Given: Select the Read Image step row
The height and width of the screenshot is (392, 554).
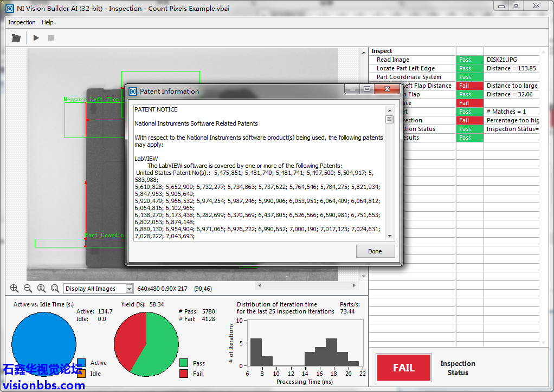Looking at the screenshot, I should click(393, 60).
